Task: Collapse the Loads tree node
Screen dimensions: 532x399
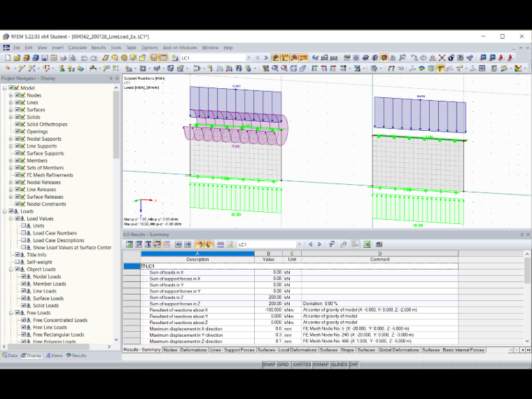Action: pyautogui.click(x=5, y=211)
